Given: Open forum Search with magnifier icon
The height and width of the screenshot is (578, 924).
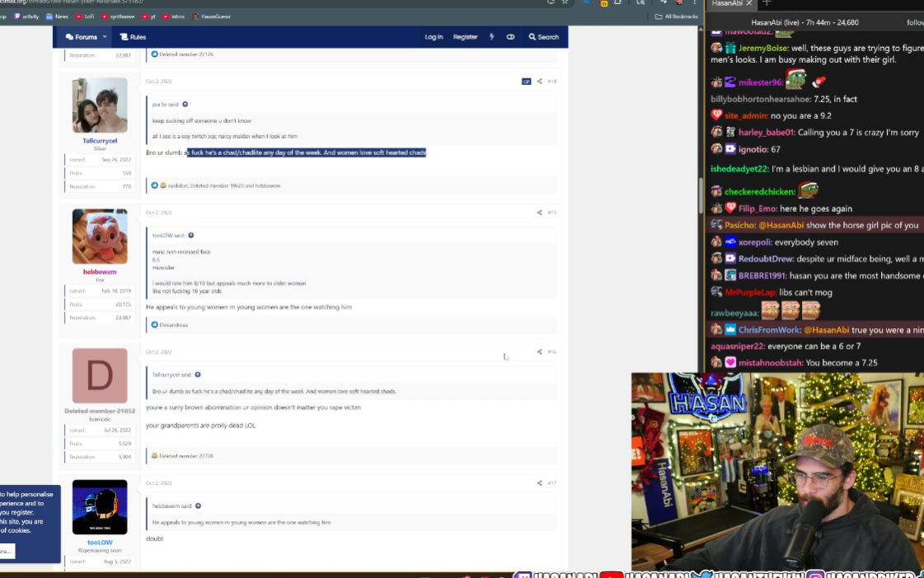Looking at the screenshot, I should (x=544, y=37).
